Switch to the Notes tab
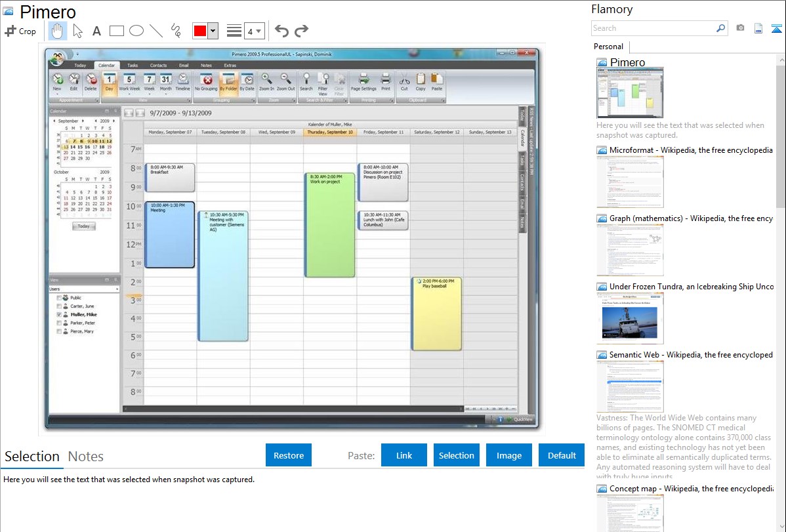Image resolution: width=786 pixels, height=532 pixels. [86, 457]
